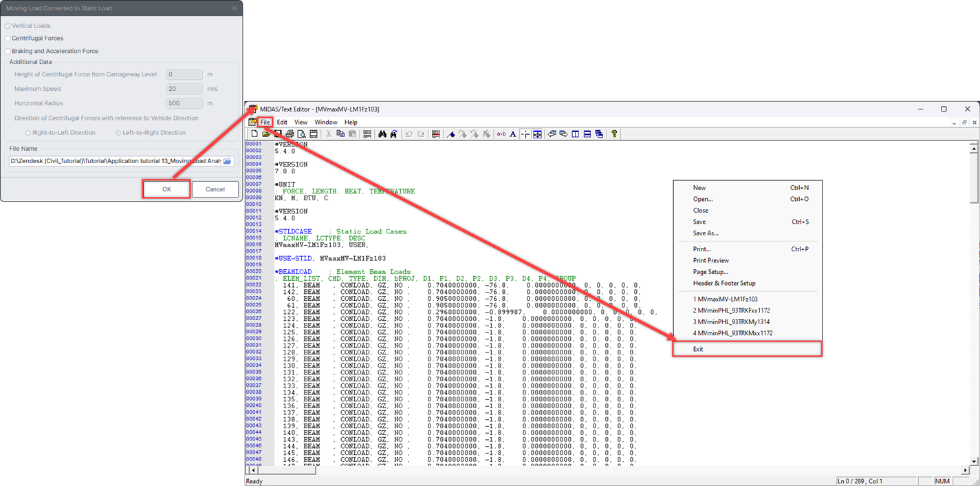Choose New from the File menu
The width and height of the screenshot is (980, 486).
tap(747, 188)
